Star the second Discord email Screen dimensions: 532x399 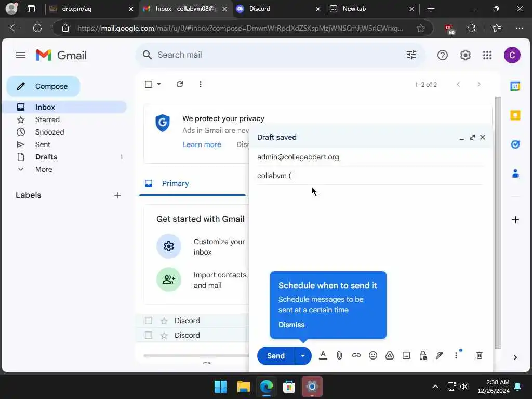[x=164, y=336]
